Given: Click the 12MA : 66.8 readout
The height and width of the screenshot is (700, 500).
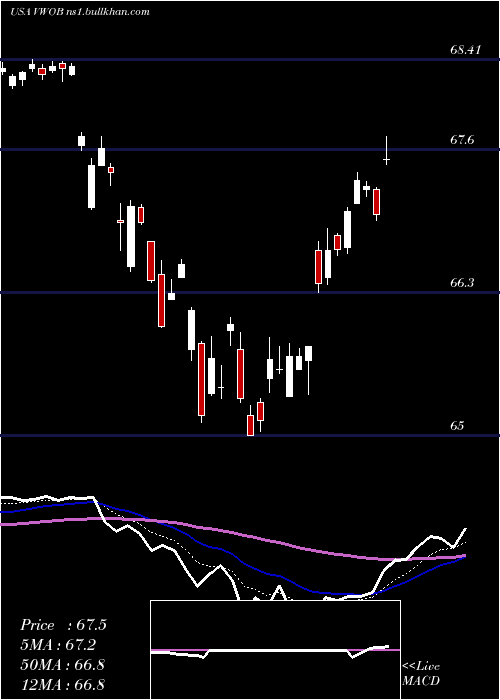Looking at the screenshot, I should (x=62, y=684).
